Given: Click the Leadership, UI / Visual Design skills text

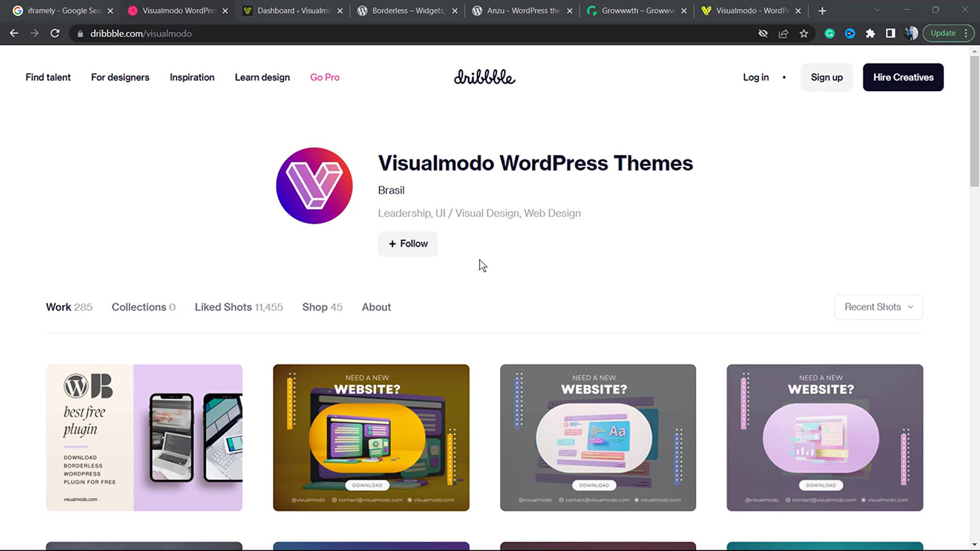Looking at the screenshot, I should point(479,213).
